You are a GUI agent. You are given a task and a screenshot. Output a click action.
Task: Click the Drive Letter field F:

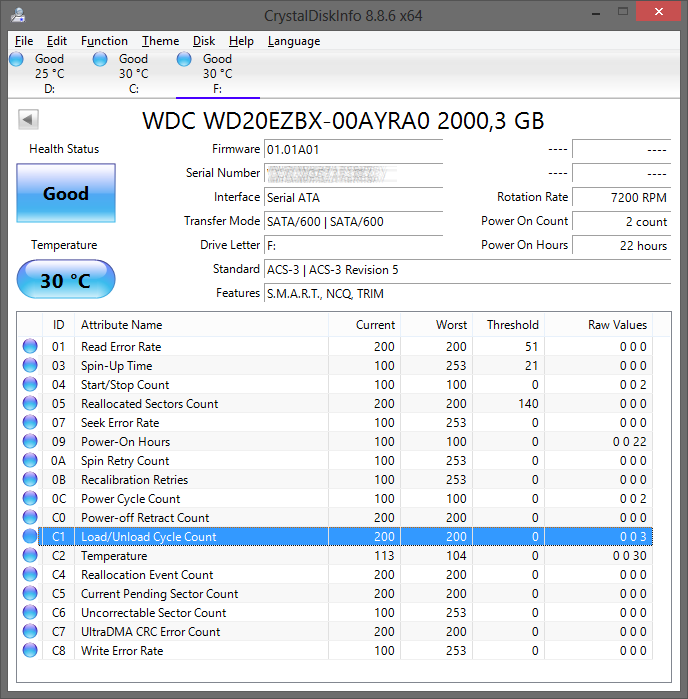pos(353,246)
